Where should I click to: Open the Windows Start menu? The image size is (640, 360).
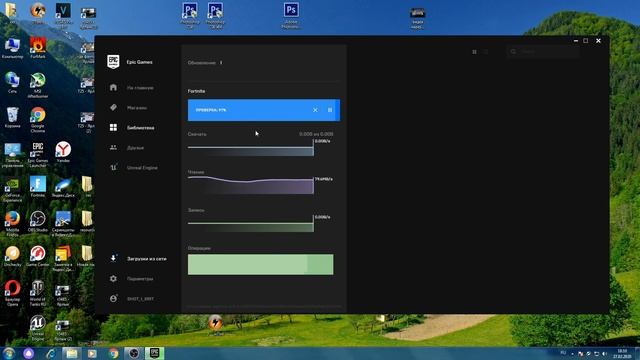click(x=8, y=353)
